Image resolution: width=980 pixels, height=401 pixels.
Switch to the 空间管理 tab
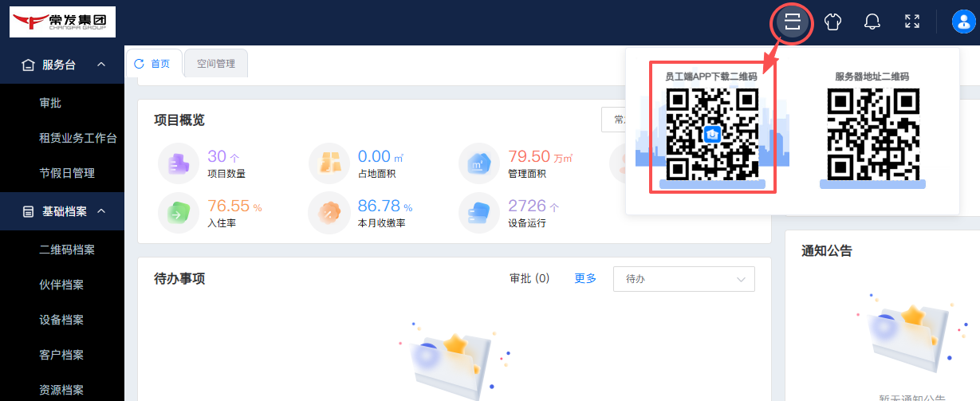(215, 64)
